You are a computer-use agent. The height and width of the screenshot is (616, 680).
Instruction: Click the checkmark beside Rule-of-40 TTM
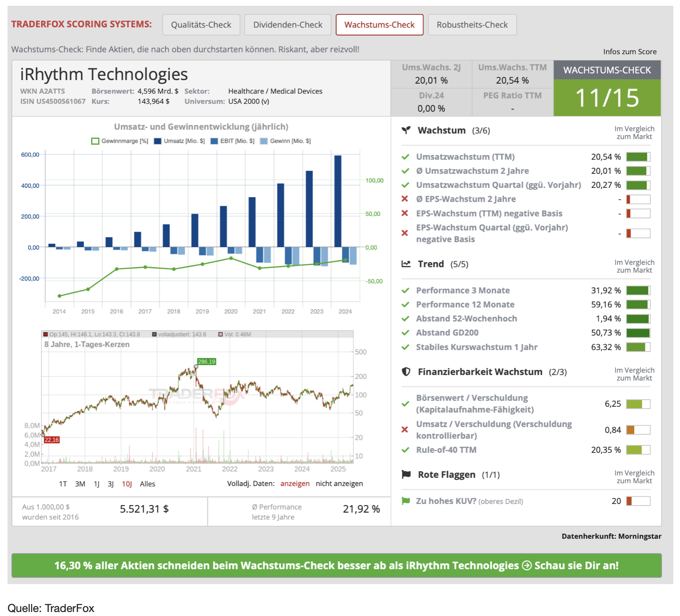(x=405, y=450)
